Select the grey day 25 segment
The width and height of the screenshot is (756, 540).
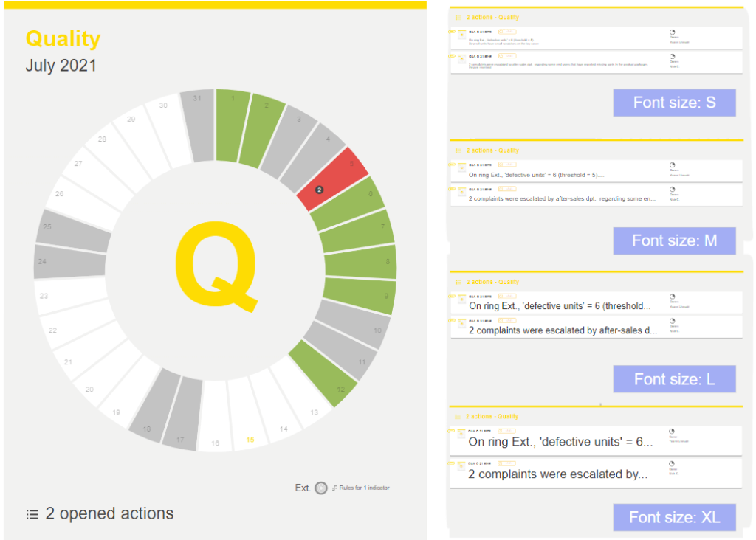point(73,231)
